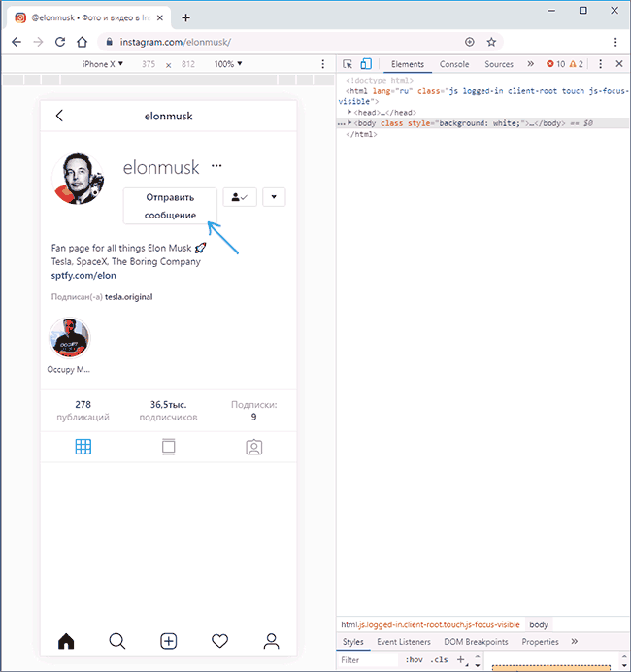Open the search magnifier in bottom bar
This screenshot has height=672, width=631.
pos(117,641)
